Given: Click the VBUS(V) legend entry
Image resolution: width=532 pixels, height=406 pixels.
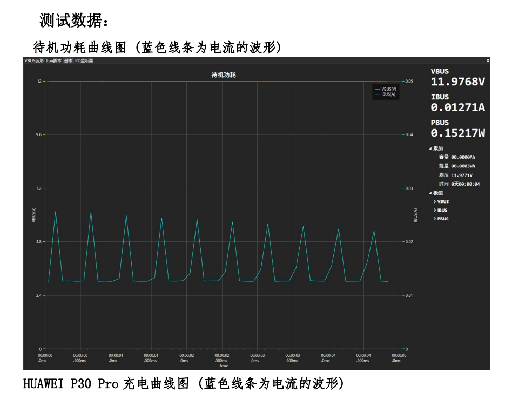Looking at the screenshot, I should coord(388,89).
